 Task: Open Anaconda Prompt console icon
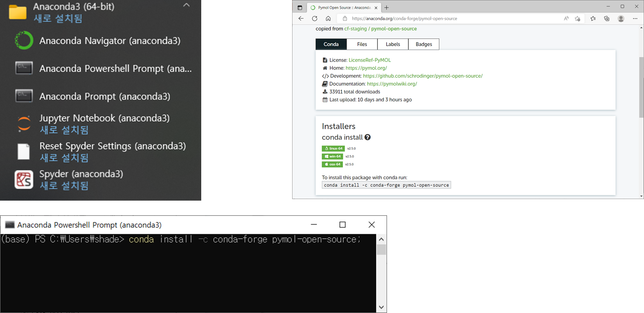24,96
